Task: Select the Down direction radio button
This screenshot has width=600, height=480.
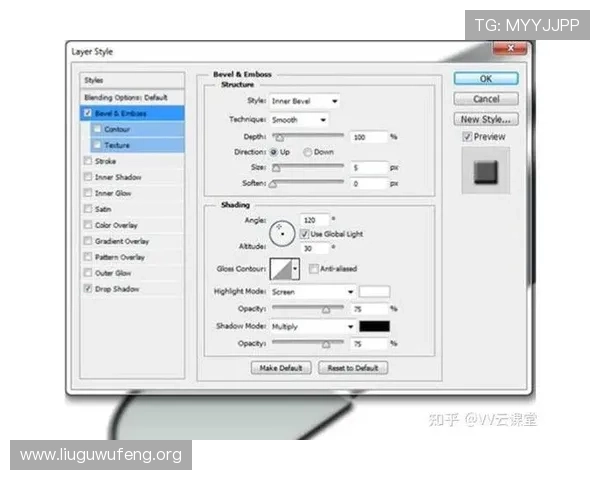Action: point(307,152)
